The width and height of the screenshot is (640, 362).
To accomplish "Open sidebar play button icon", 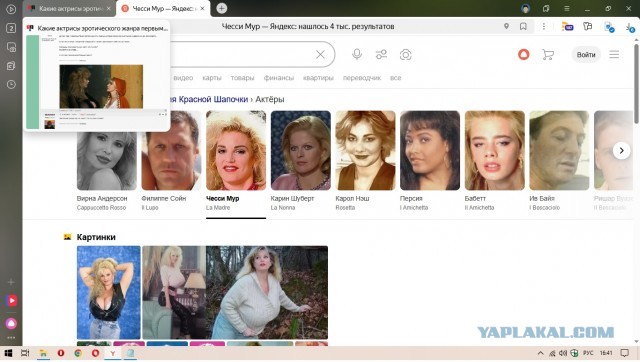I will [x=11, y=9].
